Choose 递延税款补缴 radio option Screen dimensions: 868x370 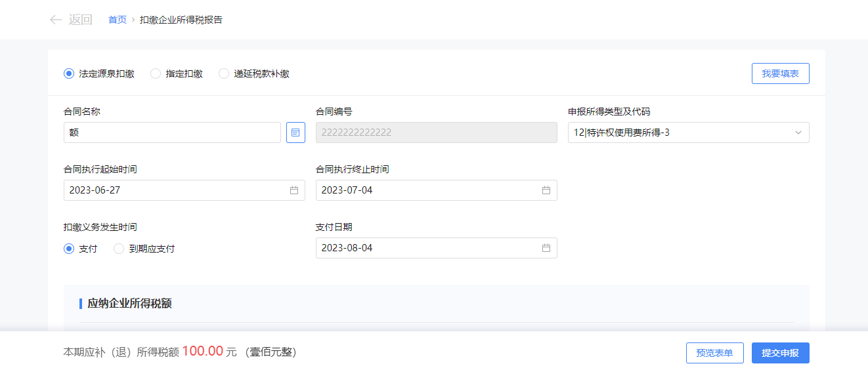(224, 74)
